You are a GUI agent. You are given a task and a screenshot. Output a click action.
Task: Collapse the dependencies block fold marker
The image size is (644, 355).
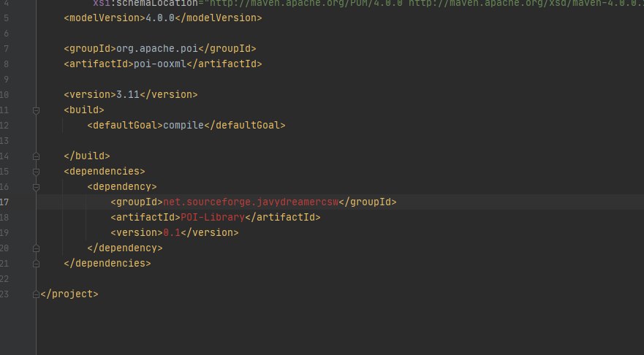point(36,172)
